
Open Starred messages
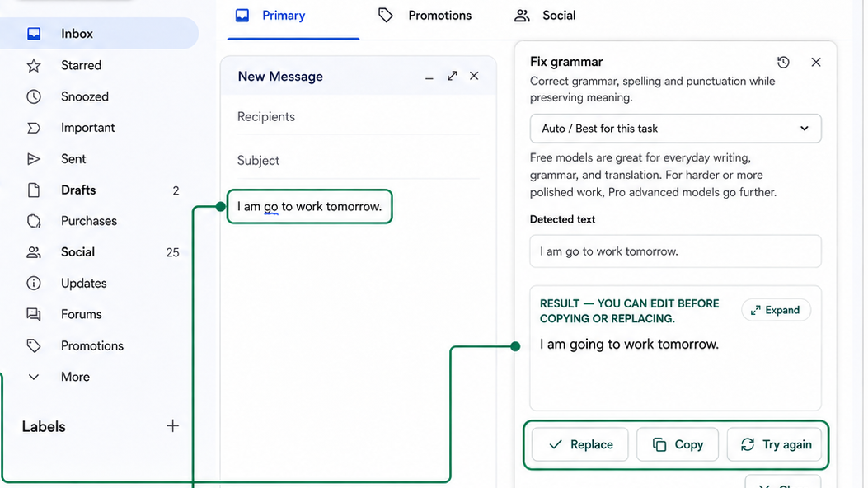pyautogui.click(x=81, y=65)
